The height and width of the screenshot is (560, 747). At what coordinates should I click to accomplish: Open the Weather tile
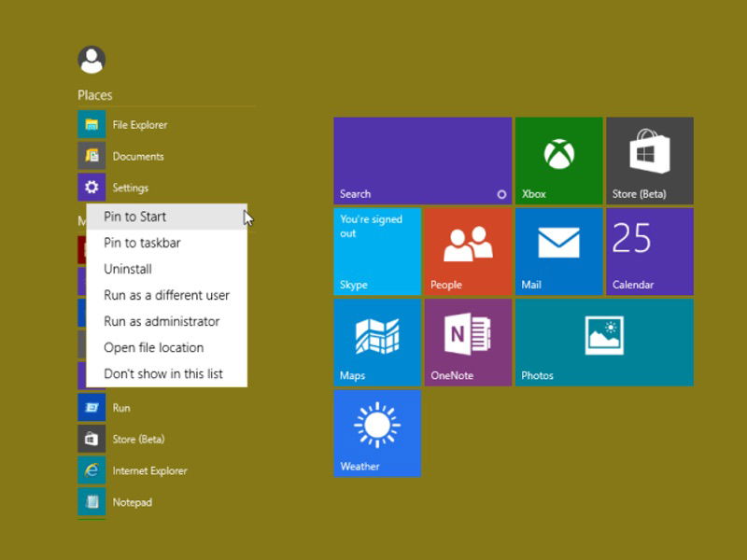(x=377, y=434)
